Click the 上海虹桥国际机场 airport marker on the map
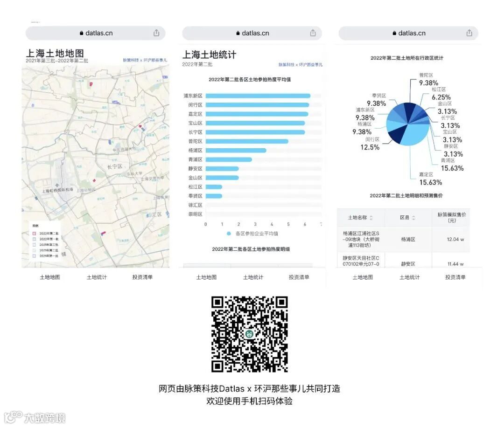This screenshot has height=427, width=504. click(57, 185)
